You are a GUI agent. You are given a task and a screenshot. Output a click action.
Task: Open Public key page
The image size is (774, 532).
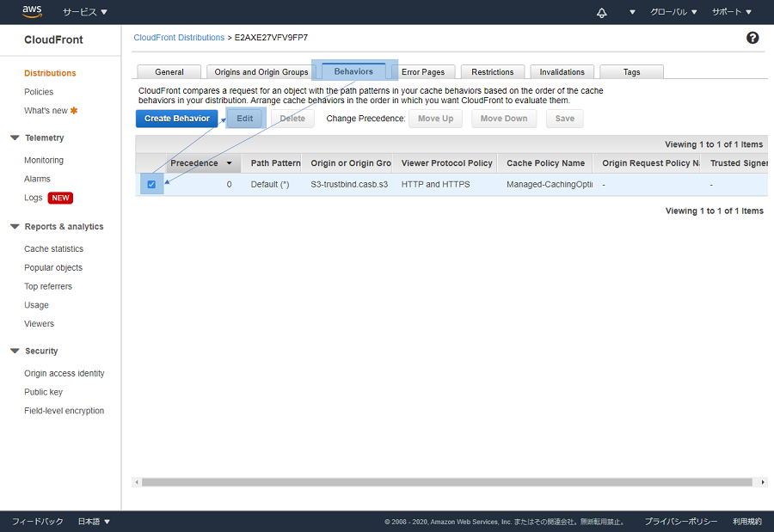44,392
